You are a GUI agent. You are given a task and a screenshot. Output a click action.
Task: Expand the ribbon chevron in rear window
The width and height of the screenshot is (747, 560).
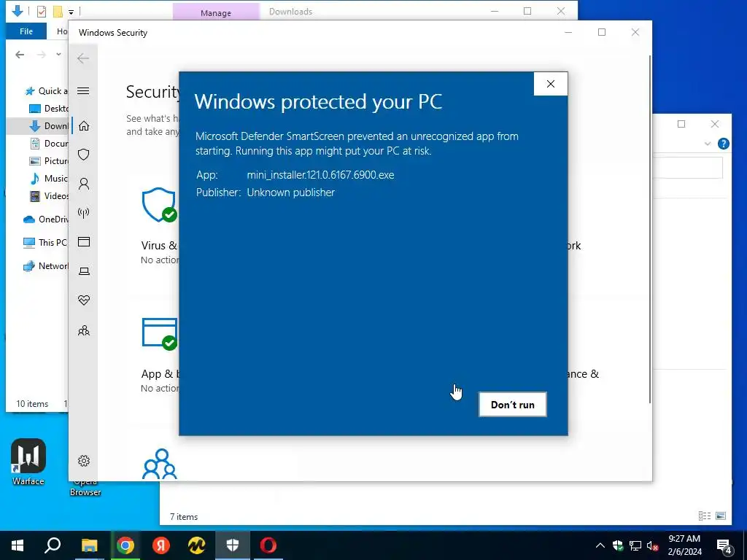pos(708,144)
